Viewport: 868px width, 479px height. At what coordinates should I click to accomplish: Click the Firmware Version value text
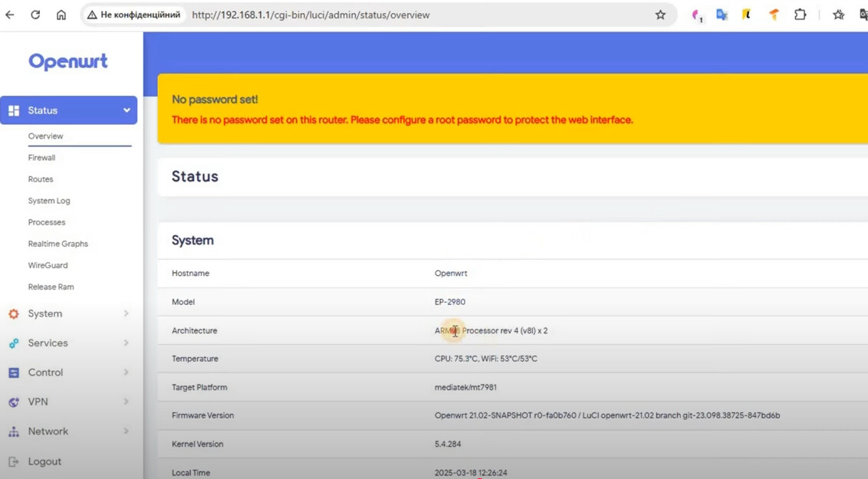[x=607, y=415]
